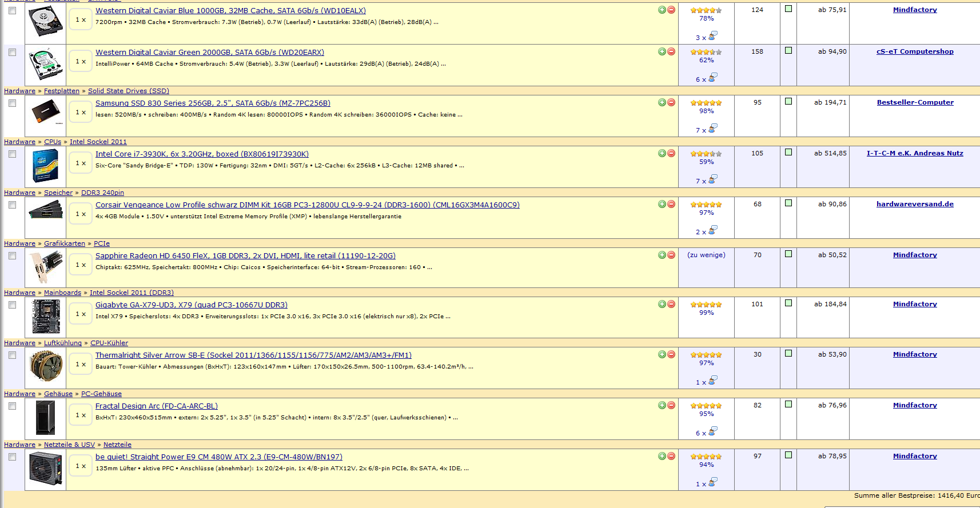Open user reviews icon for Intel Core i7-3930K

point(712,179)
